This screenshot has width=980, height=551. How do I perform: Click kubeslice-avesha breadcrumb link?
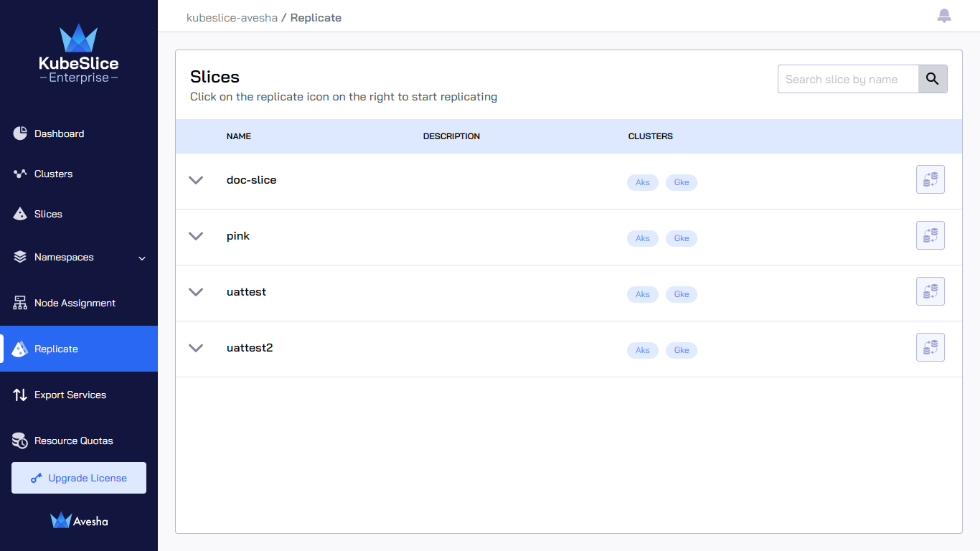[x=232, y=18]
